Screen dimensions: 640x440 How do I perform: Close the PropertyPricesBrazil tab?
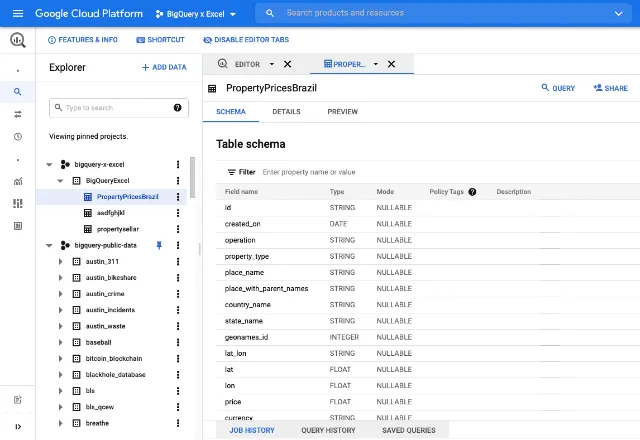(391, 64)
